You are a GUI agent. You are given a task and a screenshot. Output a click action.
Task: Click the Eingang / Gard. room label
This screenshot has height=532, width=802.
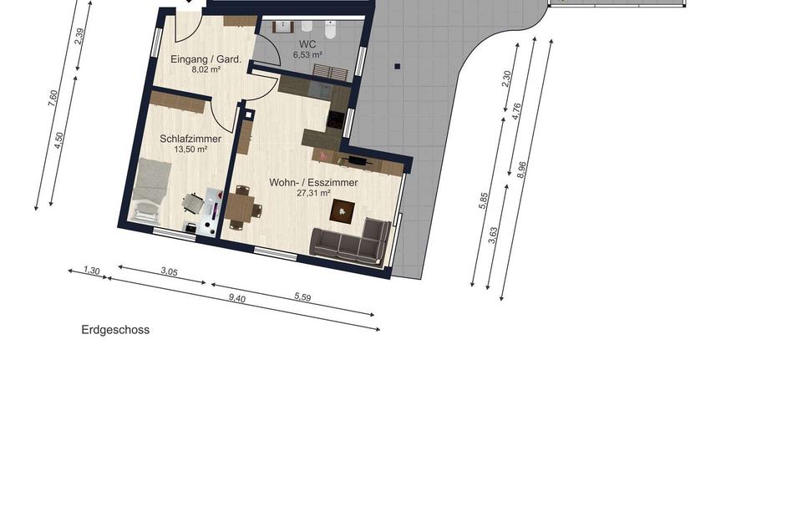coord(206,59)
